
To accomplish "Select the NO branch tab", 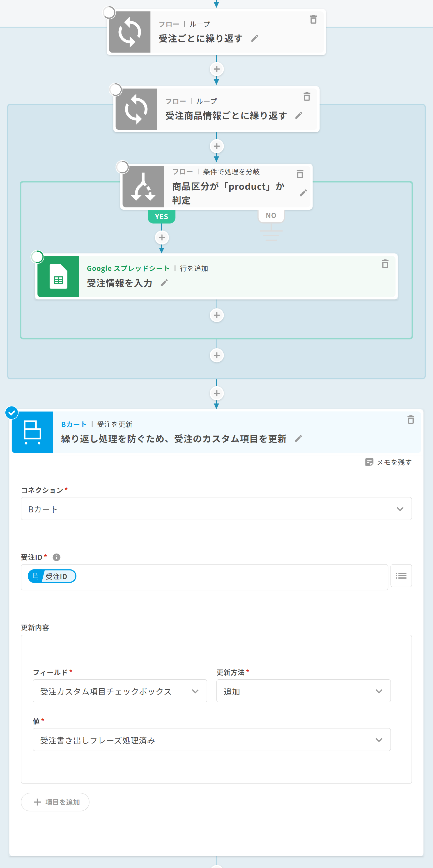I will tap(271, 216).
